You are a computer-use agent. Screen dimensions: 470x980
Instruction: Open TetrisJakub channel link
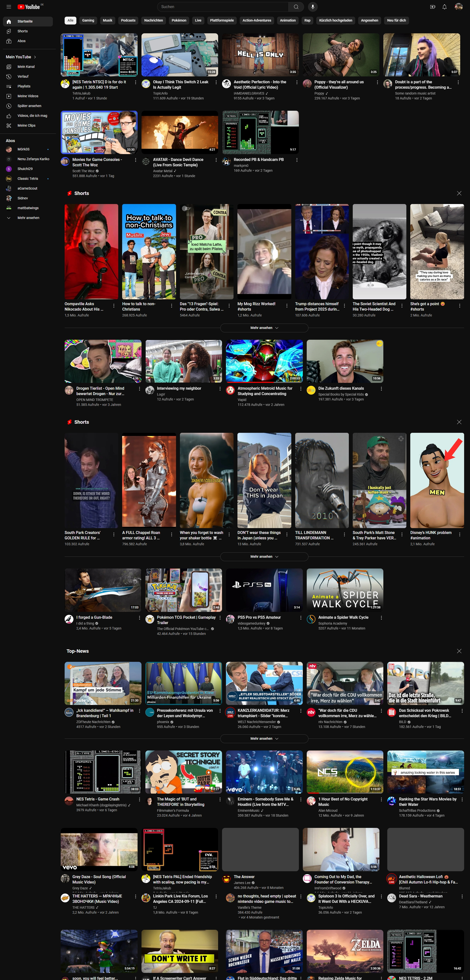coord(81,93)
